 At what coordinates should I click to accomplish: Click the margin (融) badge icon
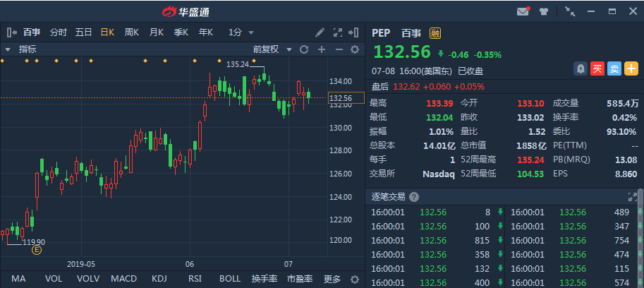435,33
